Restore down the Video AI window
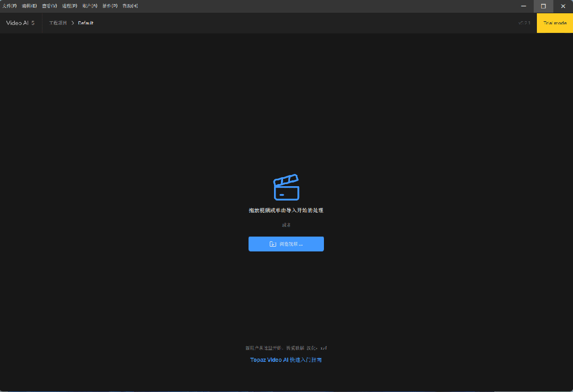 tap(543, 6)
